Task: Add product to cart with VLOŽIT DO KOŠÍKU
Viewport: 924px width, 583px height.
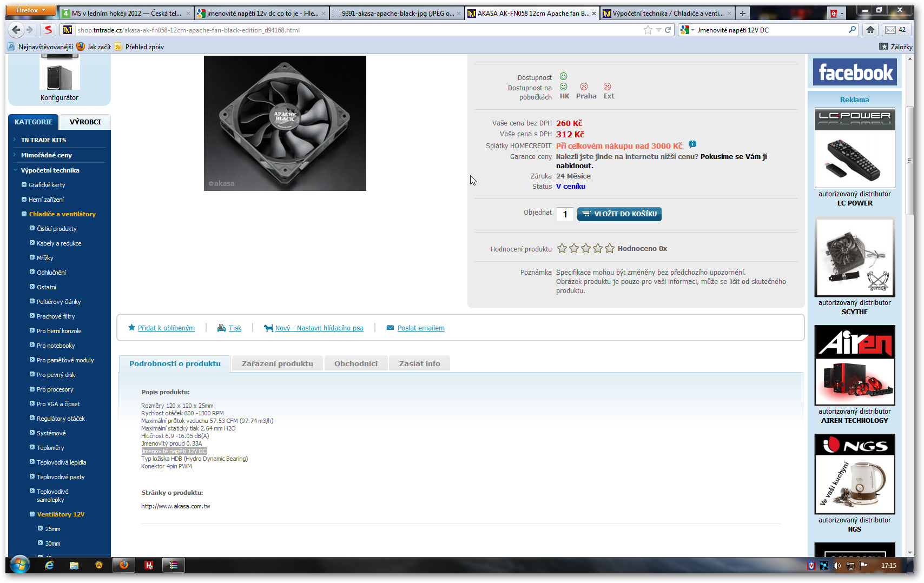Action: [619, 214]
